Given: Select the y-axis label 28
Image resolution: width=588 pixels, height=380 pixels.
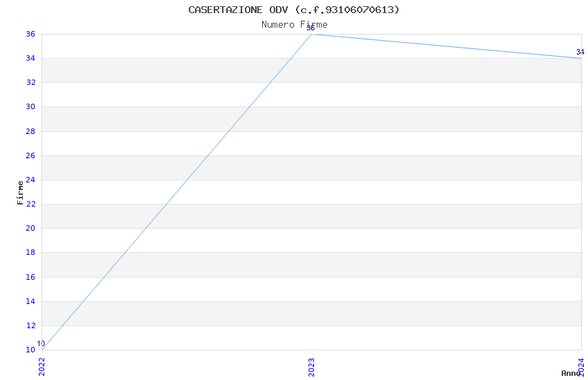Looking at the screenshot, I should tap(30, 131).
